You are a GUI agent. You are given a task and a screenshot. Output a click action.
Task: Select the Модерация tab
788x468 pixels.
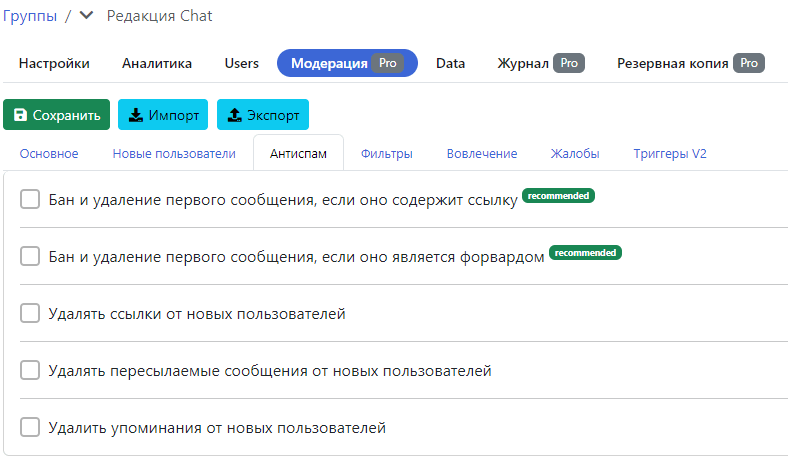coord(347,63)
